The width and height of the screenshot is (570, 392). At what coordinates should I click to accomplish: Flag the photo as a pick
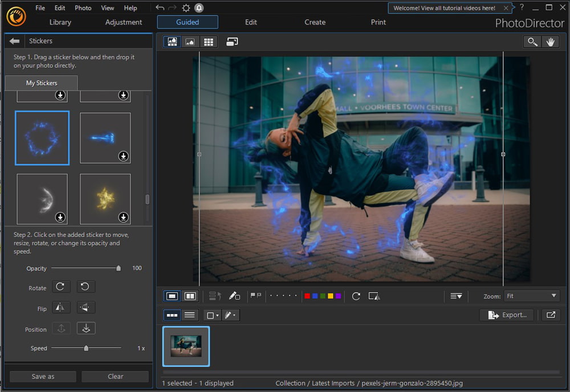tap(251, 296)
